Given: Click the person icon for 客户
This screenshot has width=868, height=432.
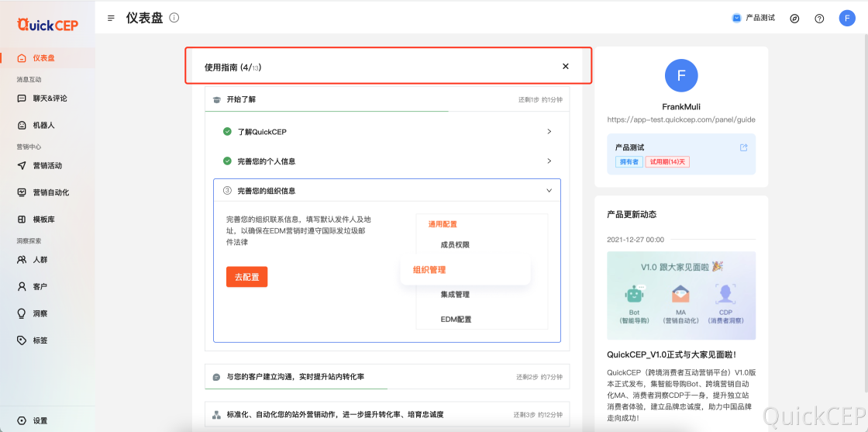Looking at the screenshot, I should 22,287.
